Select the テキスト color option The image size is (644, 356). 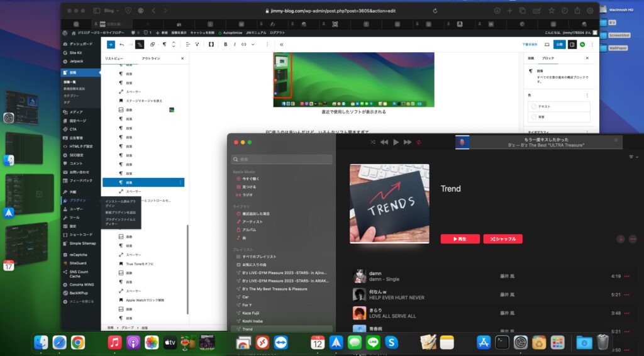[x=559, y=106]
